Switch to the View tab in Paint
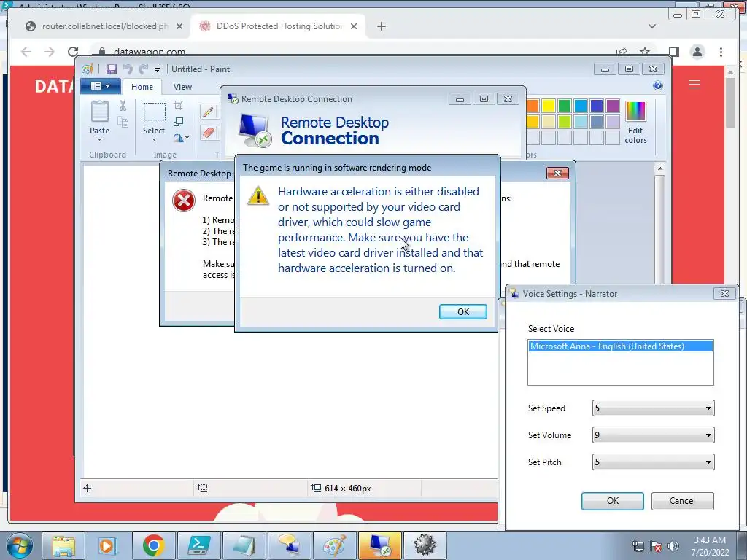Screen dimensions: 747x560 182,87
